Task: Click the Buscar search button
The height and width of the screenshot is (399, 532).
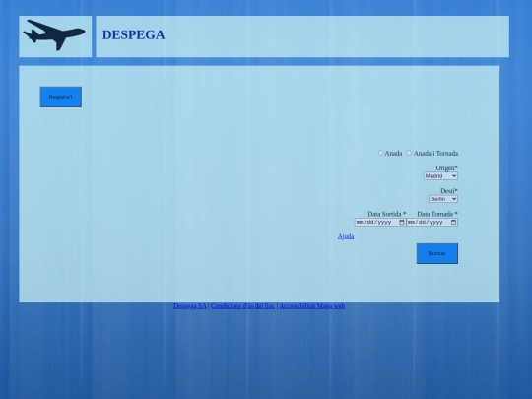Action: pos(437,253)
